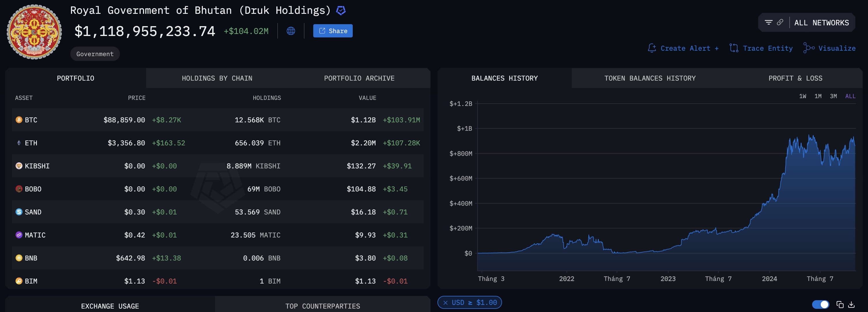Click the download icon at bottom right

(x=851, y=304)
